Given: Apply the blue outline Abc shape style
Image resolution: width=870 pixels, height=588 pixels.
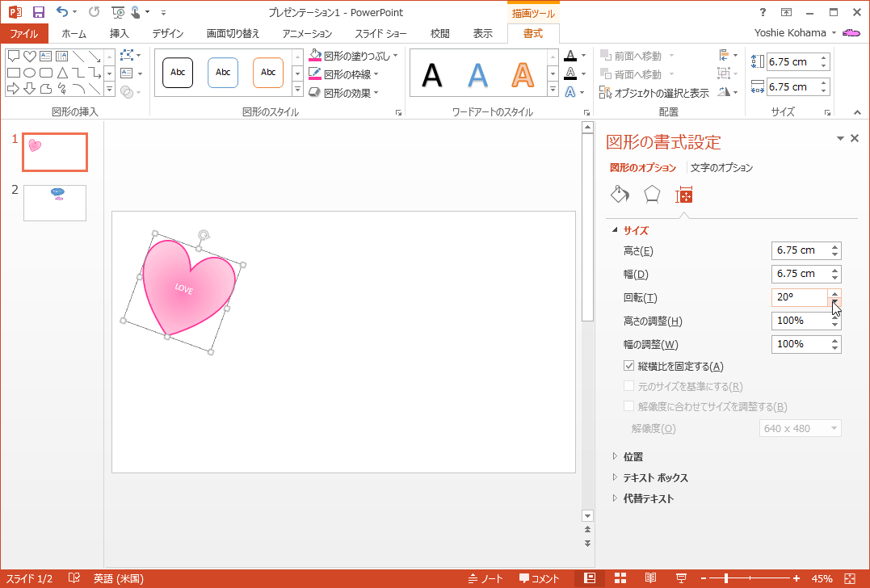Looking at the screenshot, I should [223, 73].
